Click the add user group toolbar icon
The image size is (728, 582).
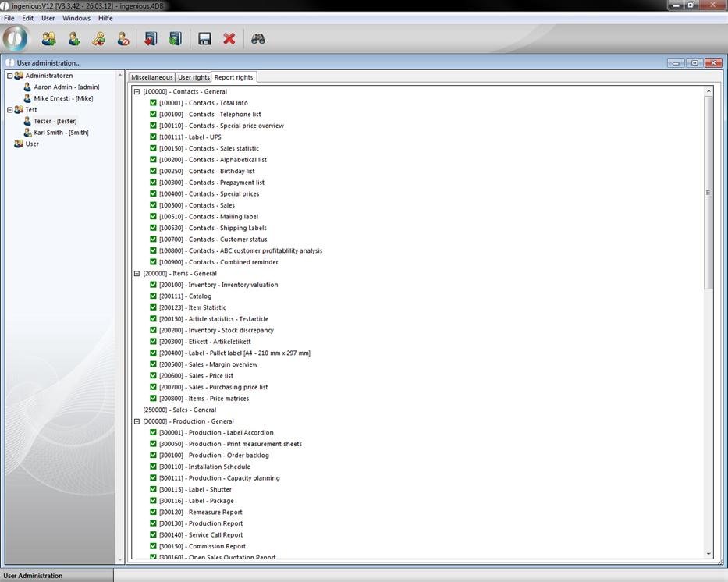click(48, 38)
